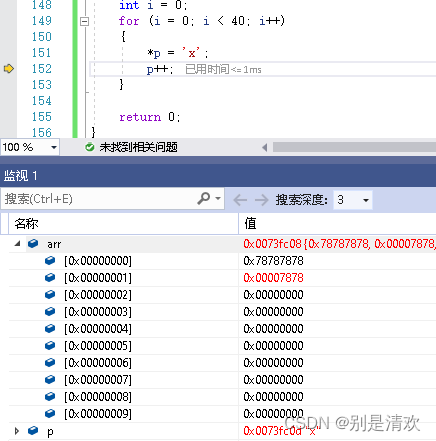436x441 pixels.
Task: Click the magnifier search icon
Action: pyautogui.click(x=204, y=198)
